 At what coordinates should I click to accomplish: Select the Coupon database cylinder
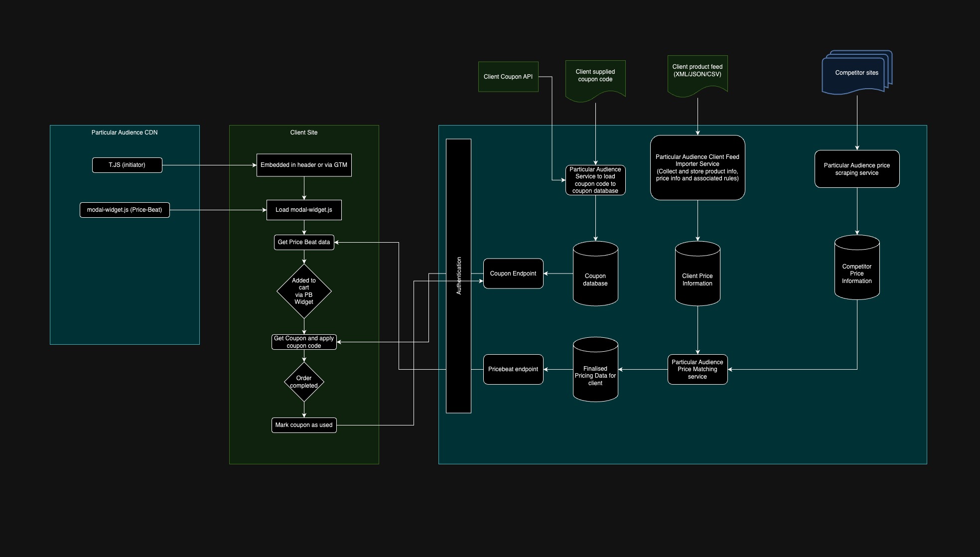tap(595, 274)
